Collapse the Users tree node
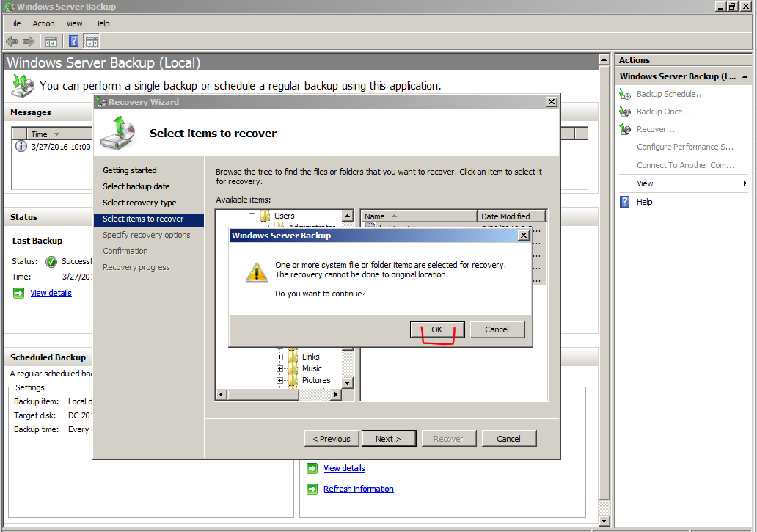Viewport: 757px width, 532px height. point(252,216)
